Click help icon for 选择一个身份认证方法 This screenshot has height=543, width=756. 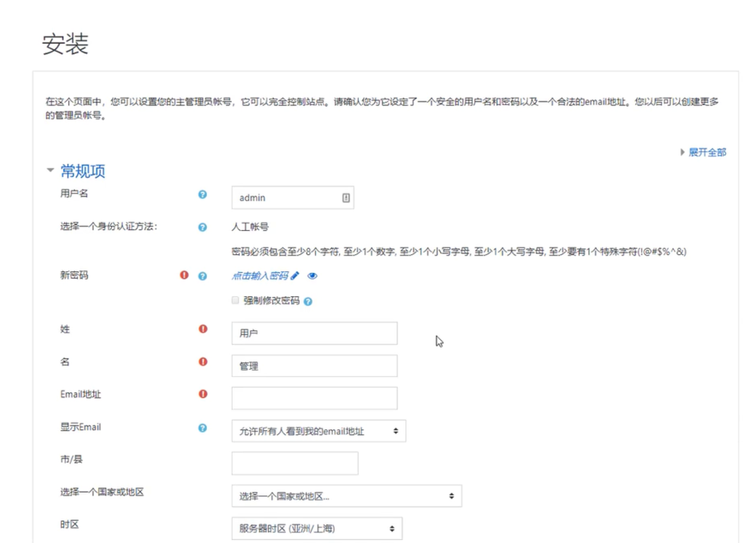tap(202, 227)
